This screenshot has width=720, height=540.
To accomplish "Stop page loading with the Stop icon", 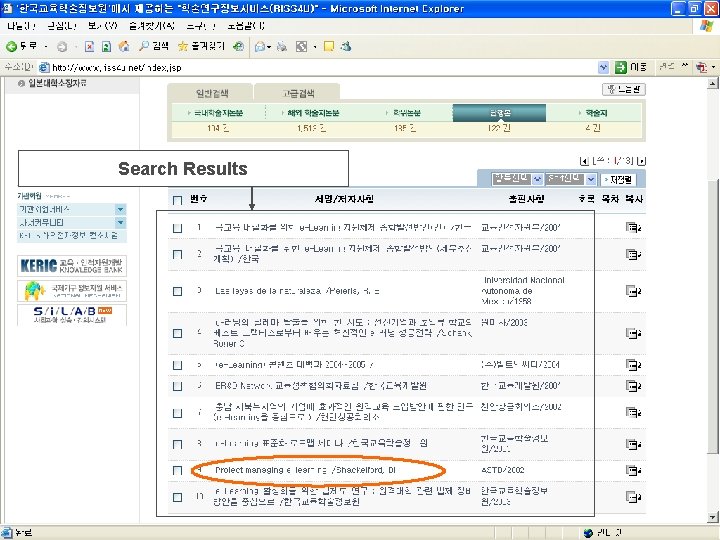I will [90, 46].
